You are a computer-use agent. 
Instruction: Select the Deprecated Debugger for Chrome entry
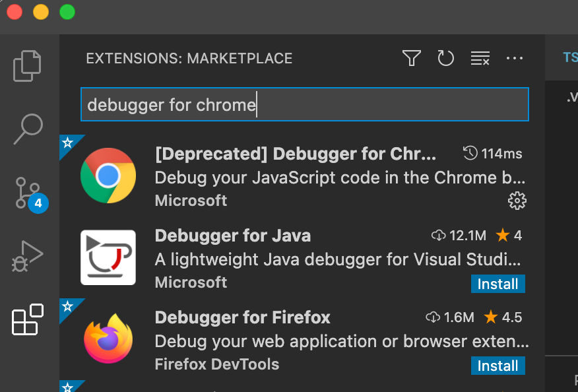302,176
